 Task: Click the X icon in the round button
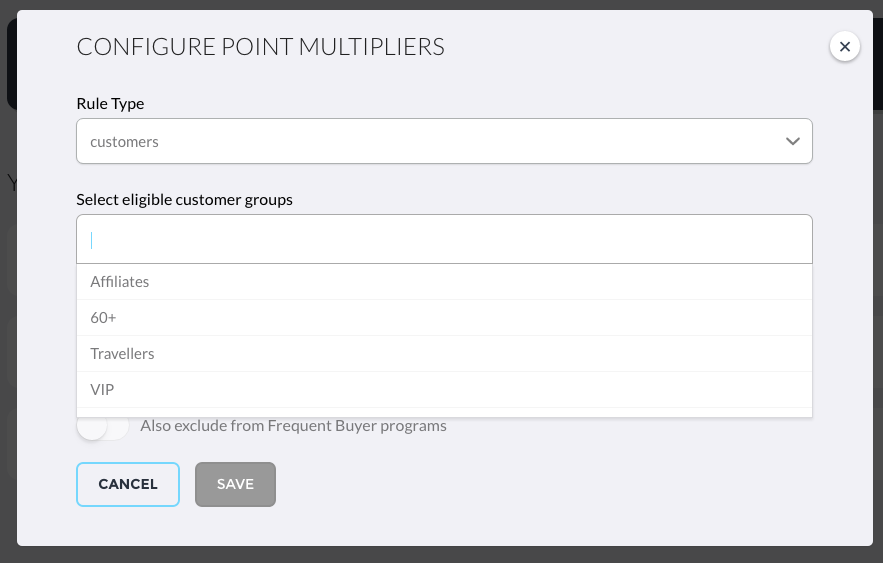[844, 46]
